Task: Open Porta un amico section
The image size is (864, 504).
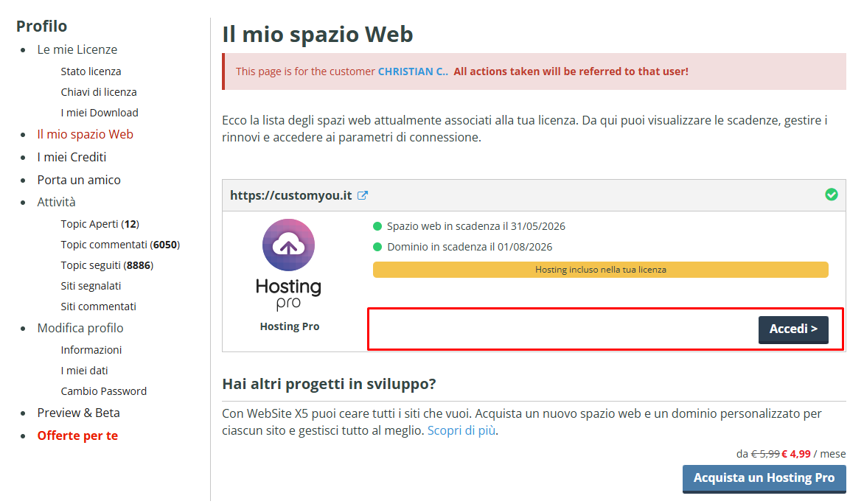Action: pos(79,180)
